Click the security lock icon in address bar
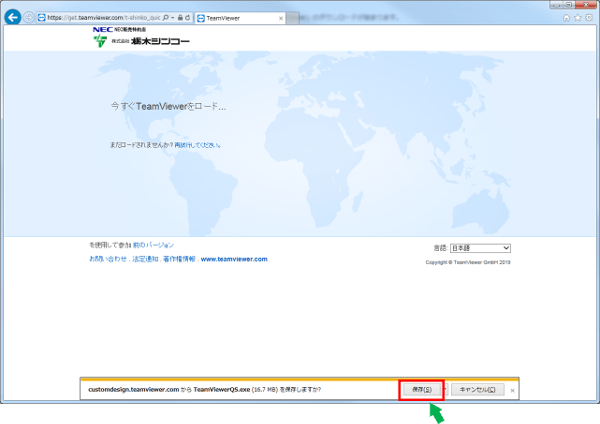Screen dimensions: 600x424 (x=180, y=18)
